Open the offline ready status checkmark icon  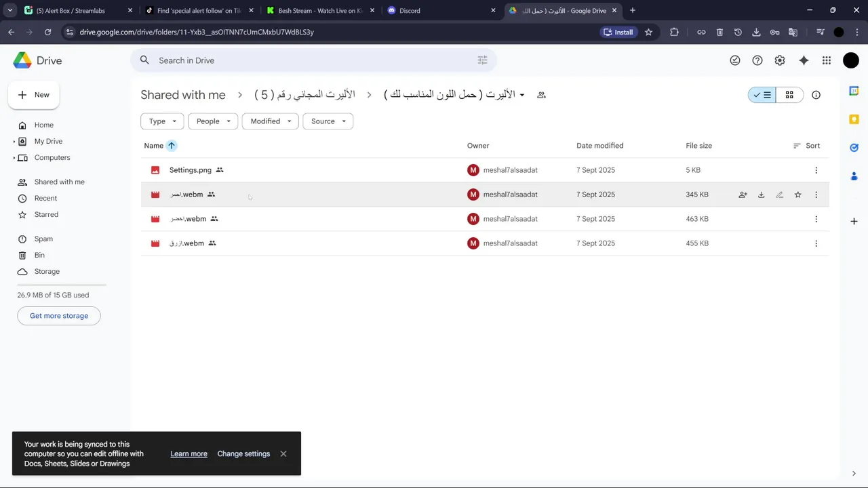pos(735,60)
